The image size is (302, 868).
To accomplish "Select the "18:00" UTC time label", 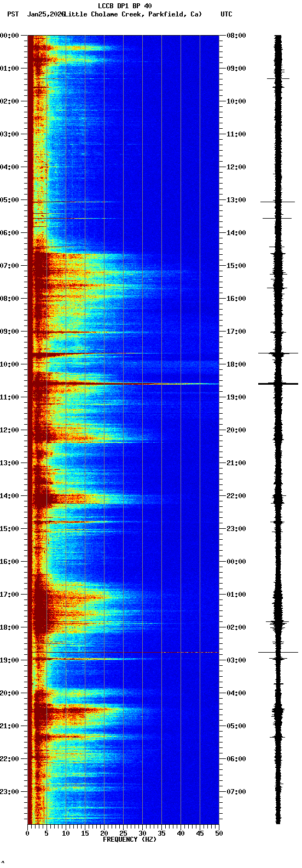I will (x=236, y=364).
